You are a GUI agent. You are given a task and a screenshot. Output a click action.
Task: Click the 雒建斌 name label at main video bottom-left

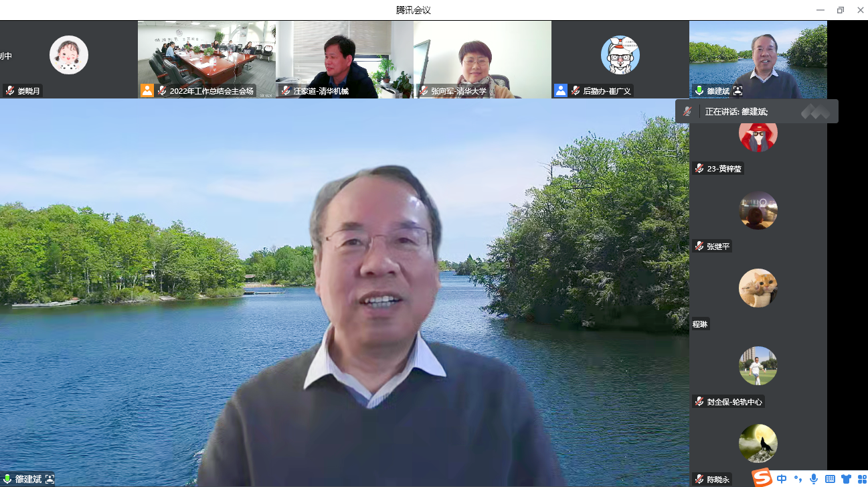tap(28, 479)
